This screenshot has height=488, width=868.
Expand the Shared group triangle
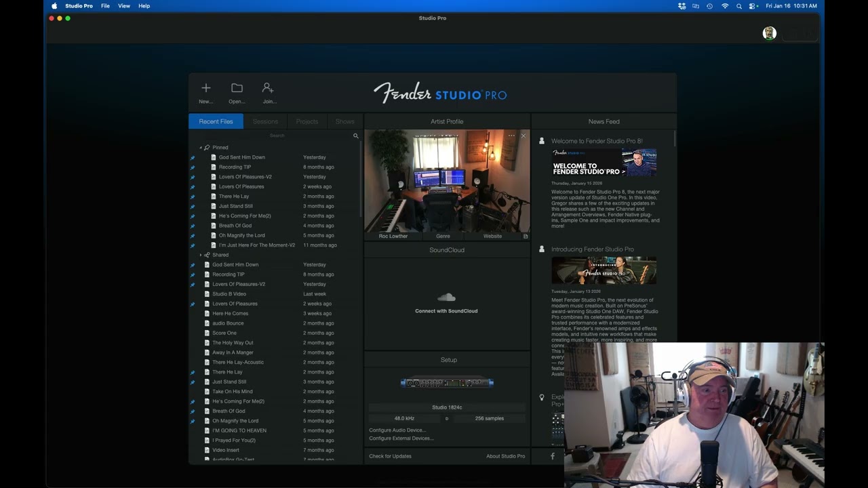click(x=201, y=255)
